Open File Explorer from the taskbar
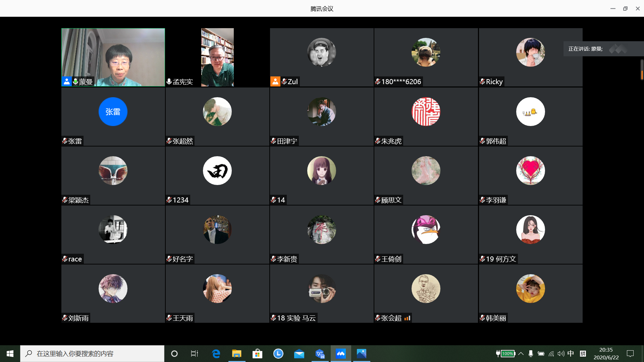Screen dimensions: 644x362 click(237, 354)
